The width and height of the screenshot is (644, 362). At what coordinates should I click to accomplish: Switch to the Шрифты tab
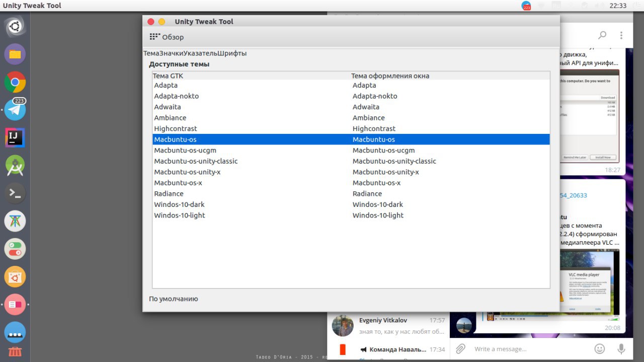pyautogui.click(x=232, y=53)
